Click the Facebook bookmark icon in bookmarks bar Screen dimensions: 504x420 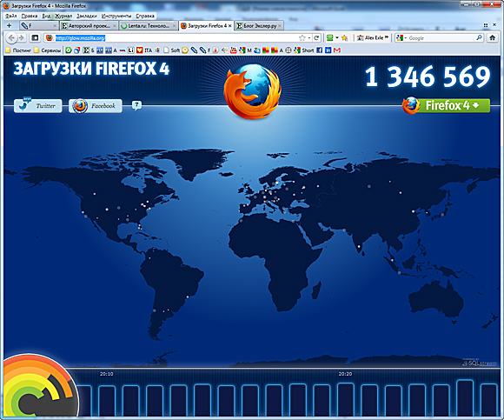[x=319, y=50]
